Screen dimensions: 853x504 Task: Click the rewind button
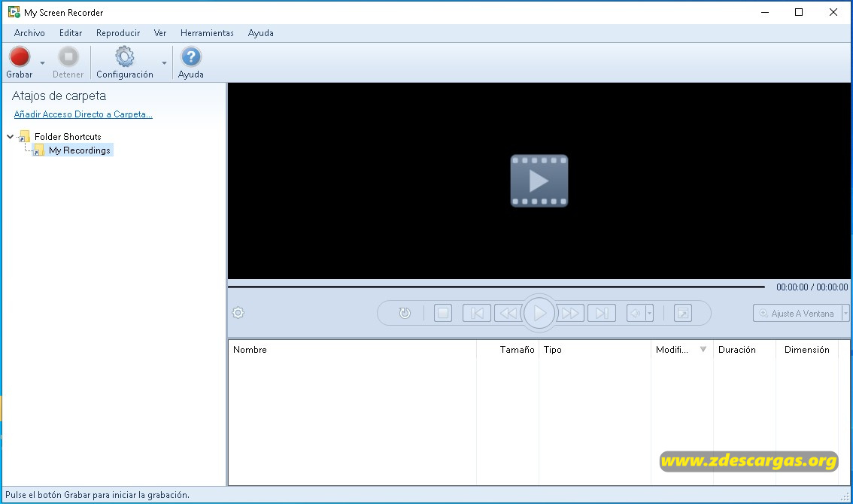pyautogui.click(x=508, y=313)
